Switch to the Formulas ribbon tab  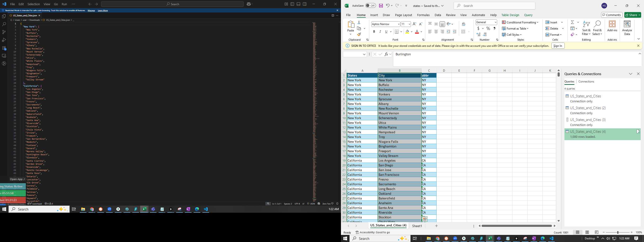coord(423,15)
